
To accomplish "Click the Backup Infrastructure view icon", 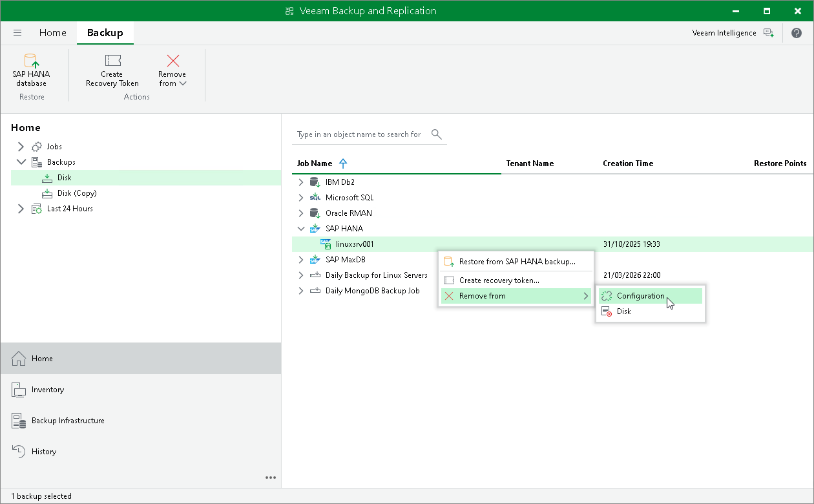I will (x=19, y=421).
